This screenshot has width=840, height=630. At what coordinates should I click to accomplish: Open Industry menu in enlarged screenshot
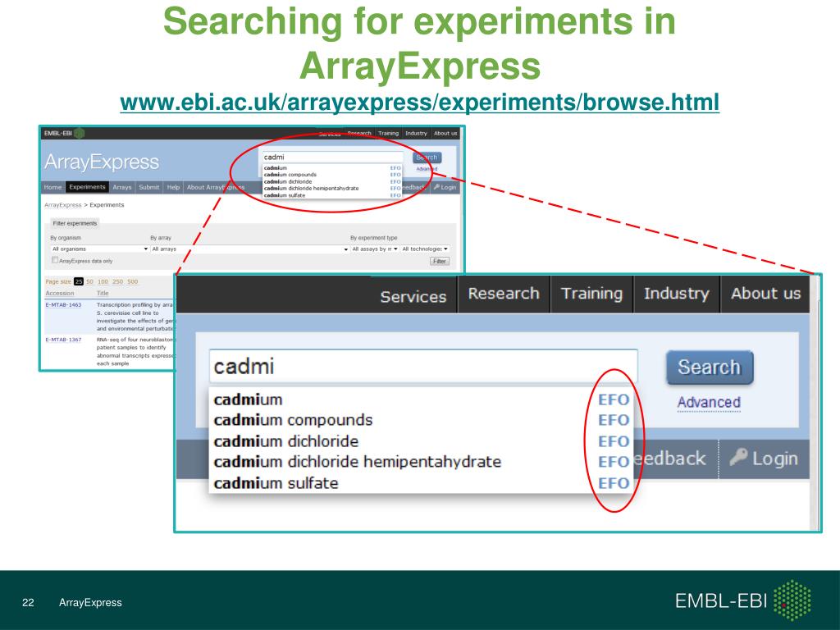[677, 293]
